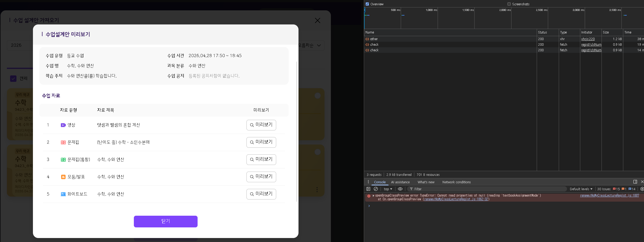Screen dimensions: 644x242
Task: Open the AI assistance tab
Action: click(x=400, y=182)
